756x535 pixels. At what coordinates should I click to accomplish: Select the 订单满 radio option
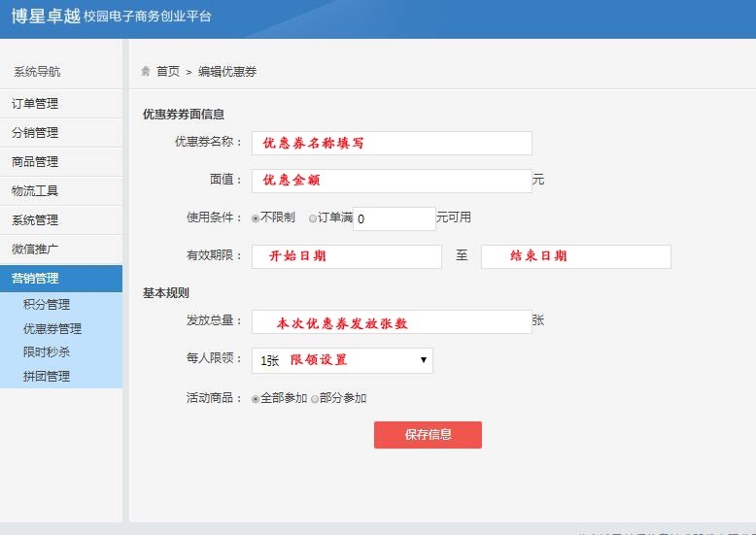point(313,218)
